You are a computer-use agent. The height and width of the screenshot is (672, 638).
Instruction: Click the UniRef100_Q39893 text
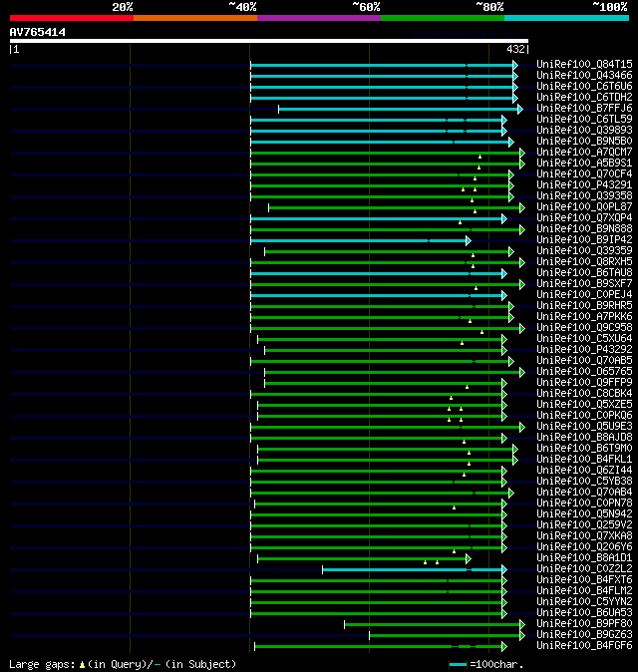(584, 131)
